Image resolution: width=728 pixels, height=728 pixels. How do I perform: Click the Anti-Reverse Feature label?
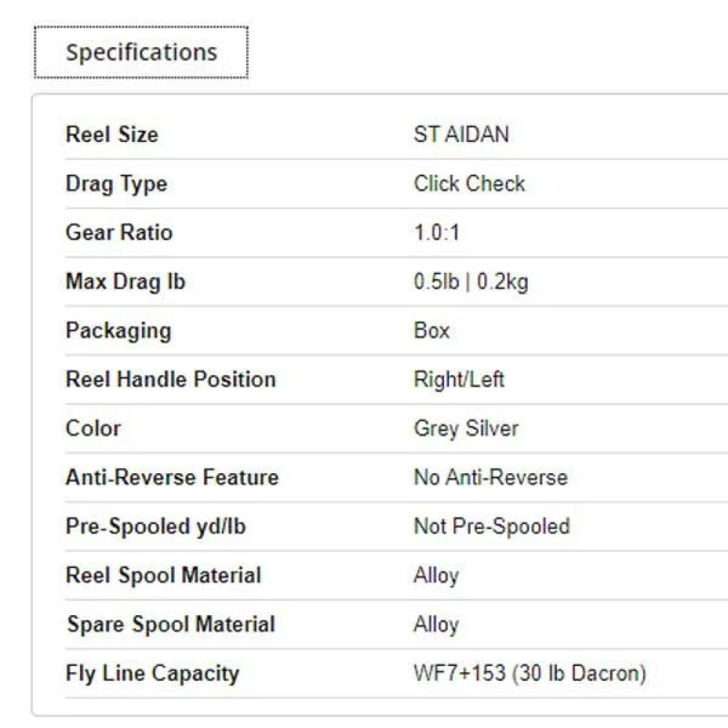coord(172,478)
